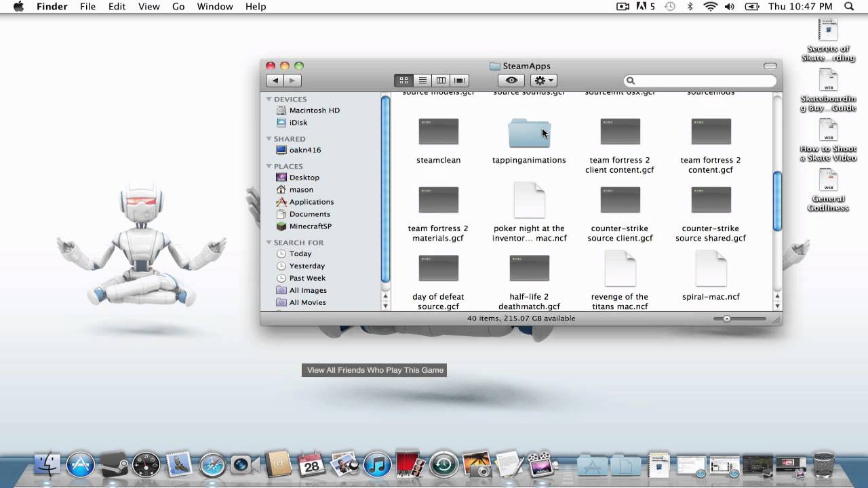Collapse the PLACES sidebar section
This screenshot has height=488, width=868.
click(269, 166)
